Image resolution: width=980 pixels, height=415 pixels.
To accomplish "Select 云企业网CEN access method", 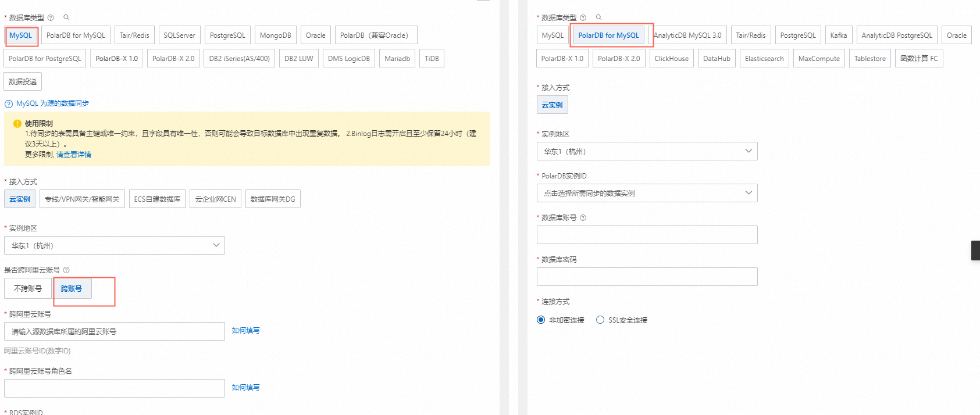I will [x=215, y=199].
